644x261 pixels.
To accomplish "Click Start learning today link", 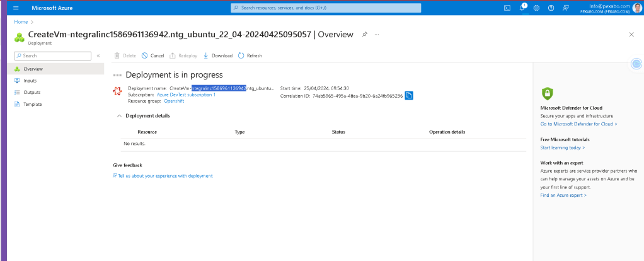I will point(563,148).
